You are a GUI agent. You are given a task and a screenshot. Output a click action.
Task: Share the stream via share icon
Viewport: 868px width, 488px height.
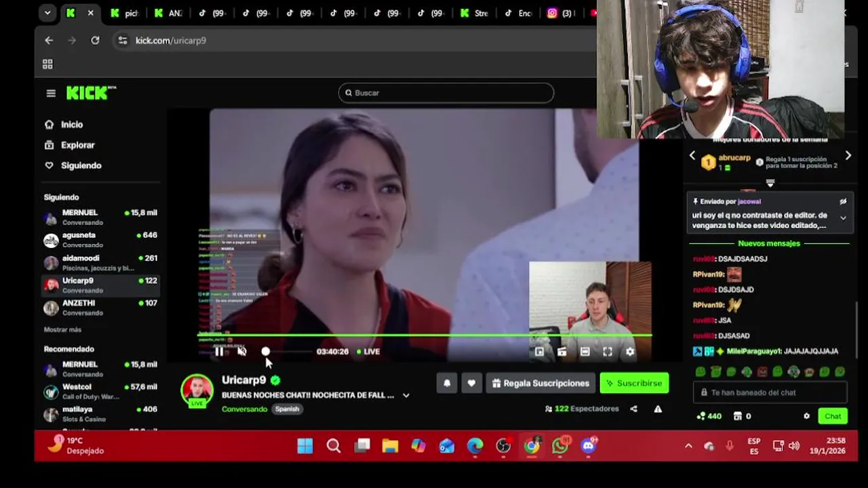633,409
